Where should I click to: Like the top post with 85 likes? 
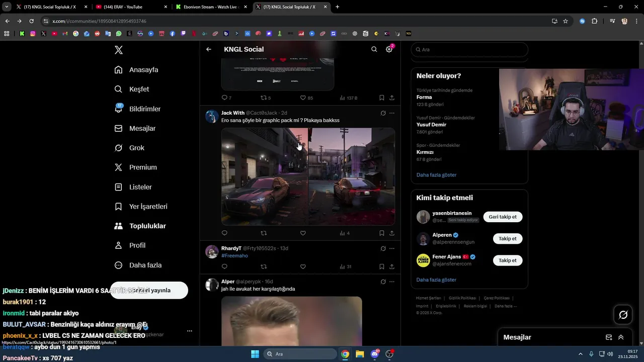(303, 98)
